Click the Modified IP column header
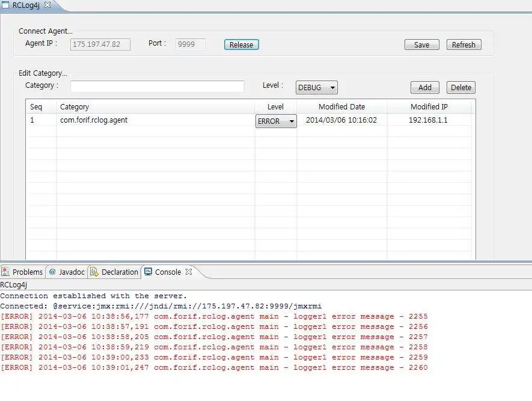Viewport: 532px width, 401px height. pos(429,107)
